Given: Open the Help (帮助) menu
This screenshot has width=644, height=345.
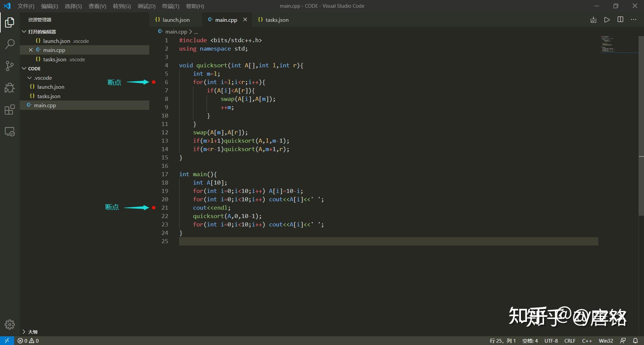Looking at the screenshot, I should click(x=195, y=6).
